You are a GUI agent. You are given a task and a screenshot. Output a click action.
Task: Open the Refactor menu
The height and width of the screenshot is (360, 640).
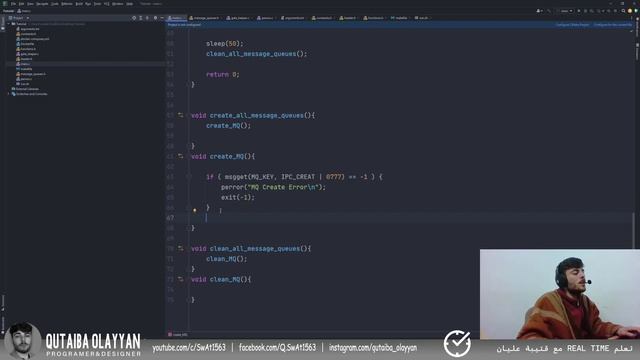(67, 4)
